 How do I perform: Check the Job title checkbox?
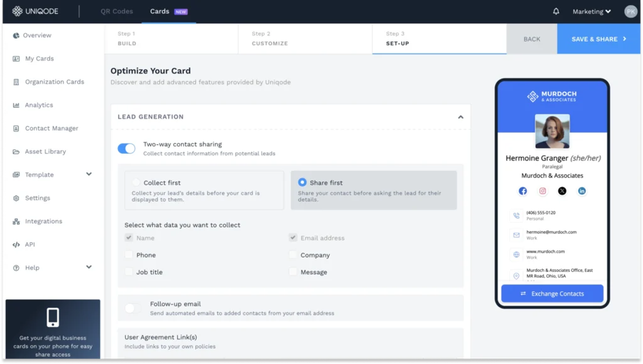[x=129, y=272]
